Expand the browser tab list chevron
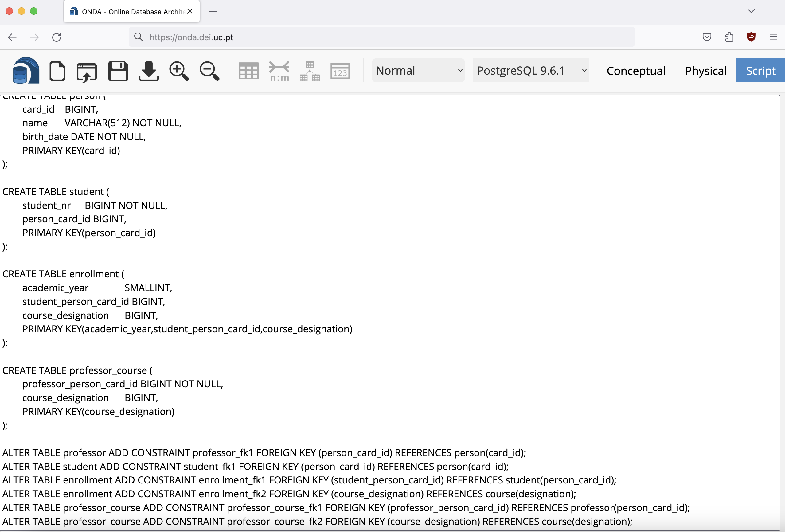The height and width of the screenshot is (532, 785). [x=751, y=11]
